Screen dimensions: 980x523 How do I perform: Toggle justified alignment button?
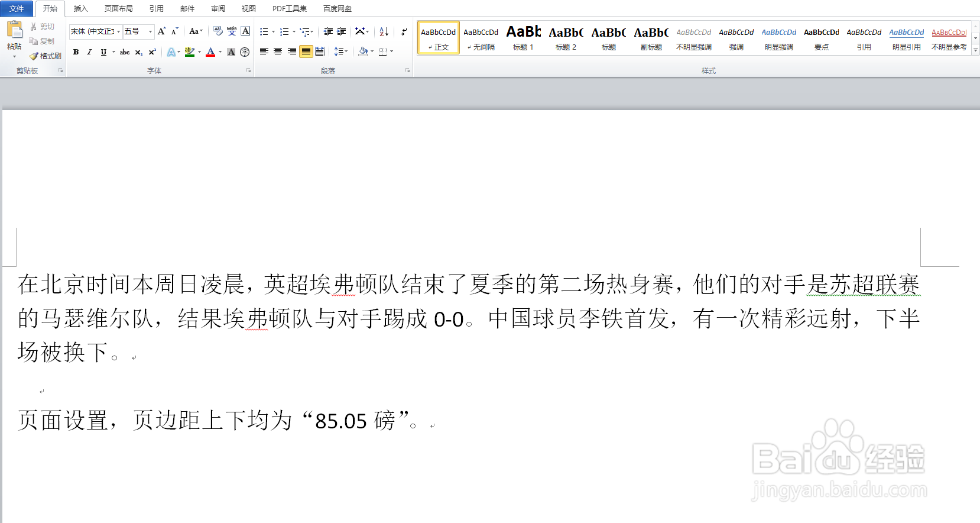306,51
